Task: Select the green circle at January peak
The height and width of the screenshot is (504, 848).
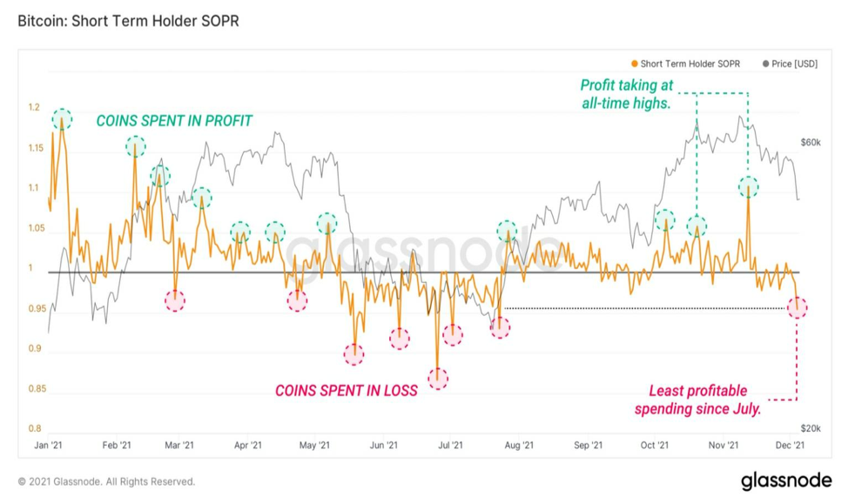Action: click(62, 119)
